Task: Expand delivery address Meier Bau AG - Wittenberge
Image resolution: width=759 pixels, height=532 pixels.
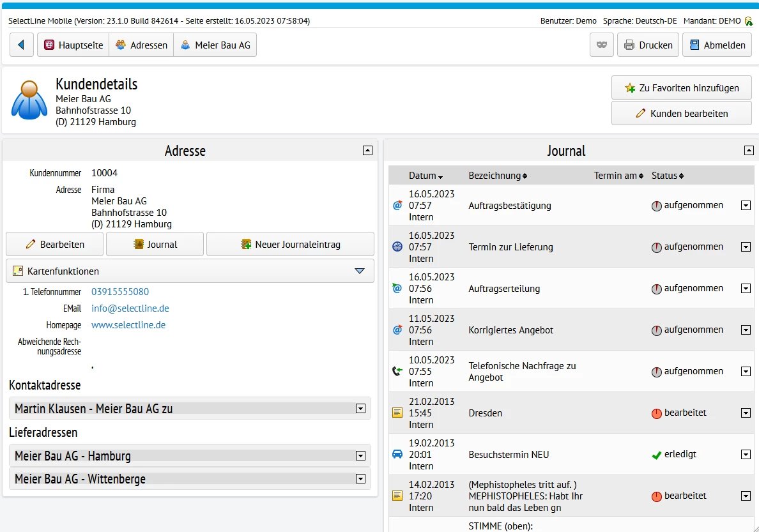Action: point(360,479)
